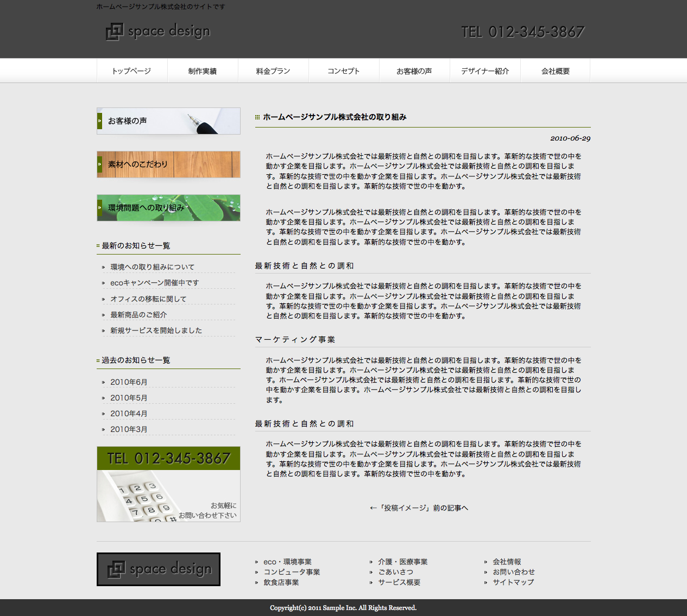This screenshot has height=616, width=687.
Task: Open デザイナー紹介 navigation item
Action: (485, 71)
